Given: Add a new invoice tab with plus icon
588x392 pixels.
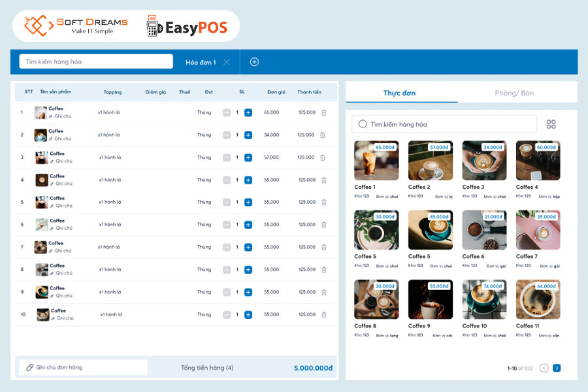Looking at the screenshot, I should 255,62.
